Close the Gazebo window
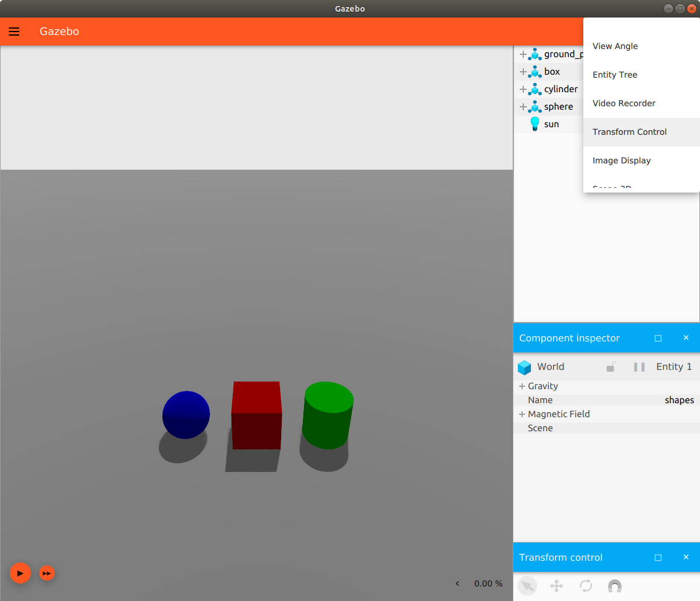700x601 pixels. click(692, 9)
